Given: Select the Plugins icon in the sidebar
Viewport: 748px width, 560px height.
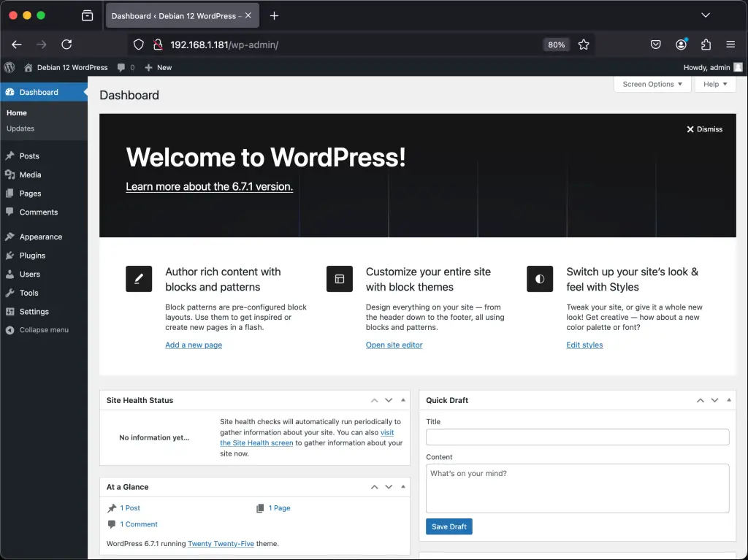Looking at the screenshot, I should [11, 255].
